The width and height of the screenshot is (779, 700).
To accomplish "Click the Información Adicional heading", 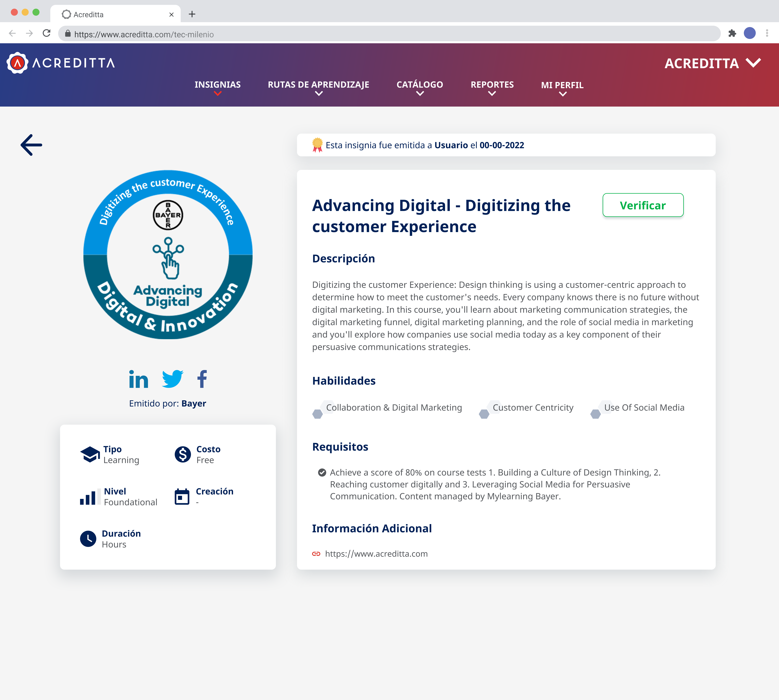I will (x=372, y=529).
